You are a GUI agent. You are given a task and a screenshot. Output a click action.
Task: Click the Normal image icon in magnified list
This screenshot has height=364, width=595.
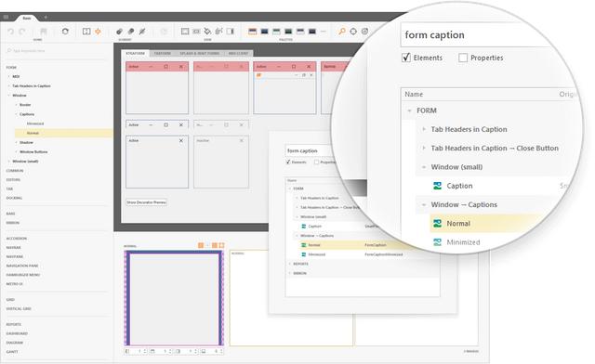pos(437,224)
